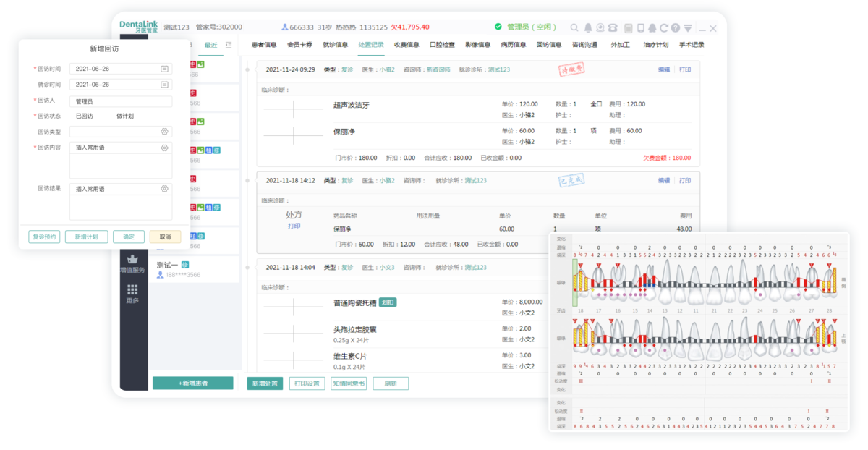Click the 回访内容 text area
Viewport: 868px width, 450px height.
coord(121,166)
